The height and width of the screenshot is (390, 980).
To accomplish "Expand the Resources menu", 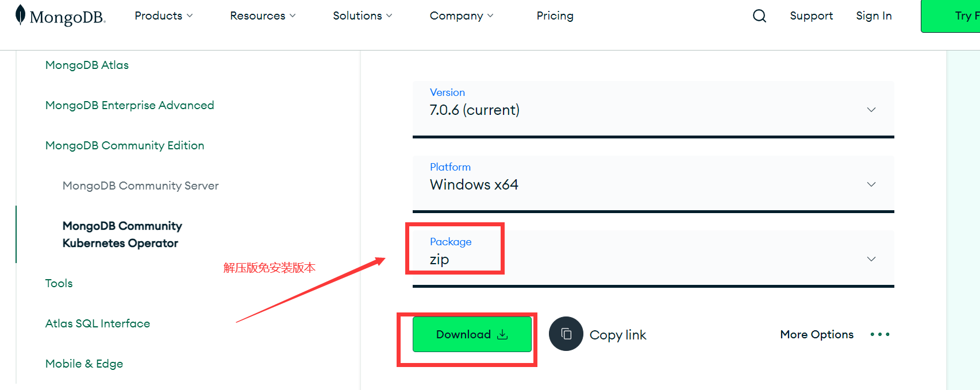I will click(x=263, y=16).
